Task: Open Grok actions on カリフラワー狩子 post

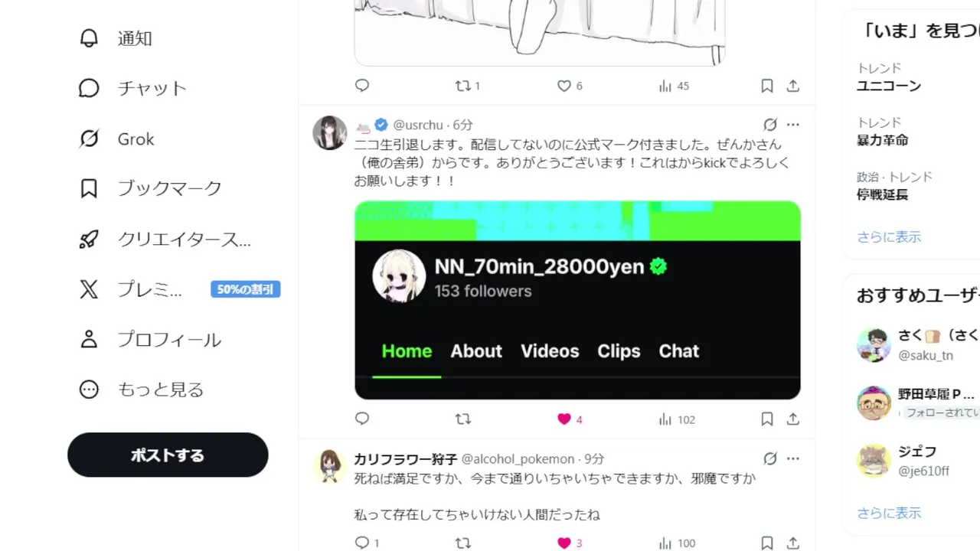Action: click(x=770, y=458)
